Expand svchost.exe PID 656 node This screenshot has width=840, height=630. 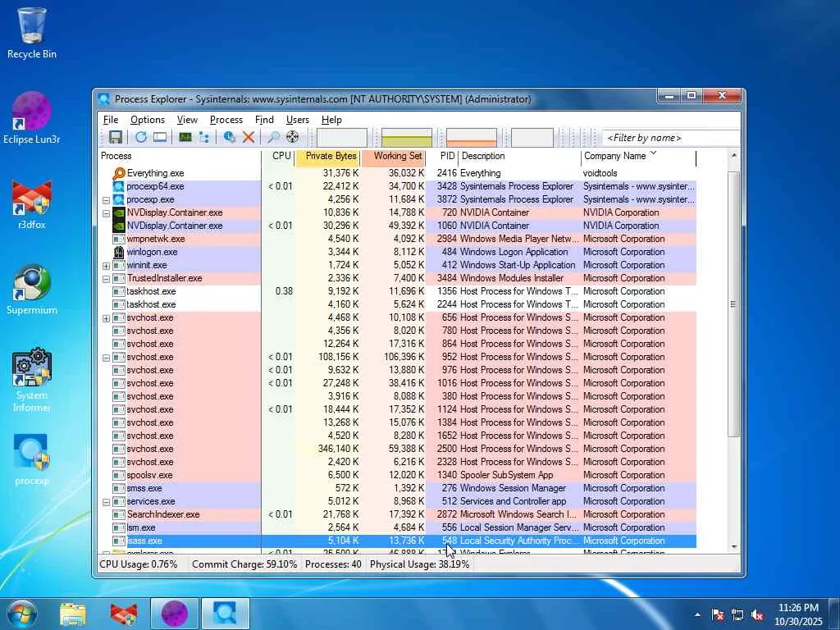pyautogui.click(x=106, y=317)
